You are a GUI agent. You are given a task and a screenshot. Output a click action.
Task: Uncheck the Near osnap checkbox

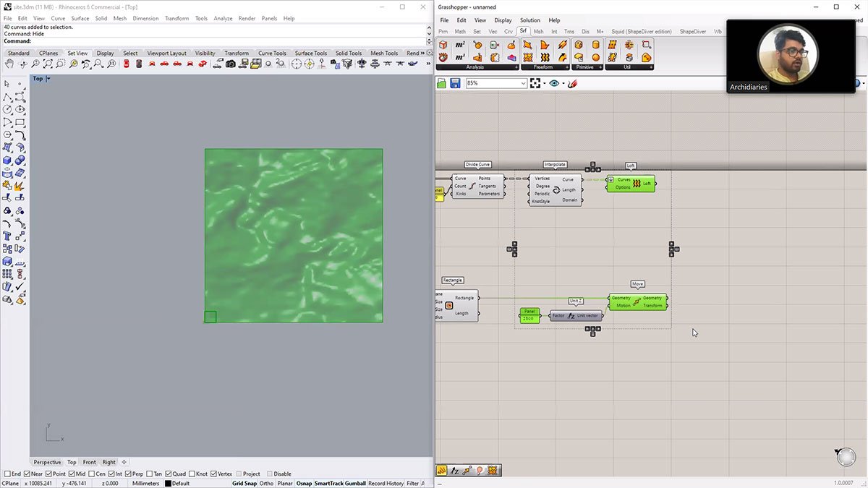pos(26,474)
